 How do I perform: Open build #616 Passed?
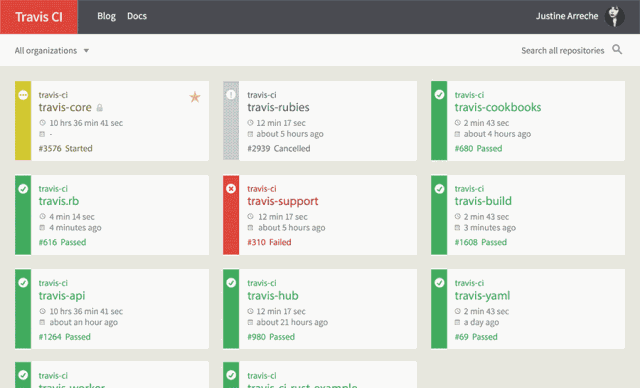point(62,242)
